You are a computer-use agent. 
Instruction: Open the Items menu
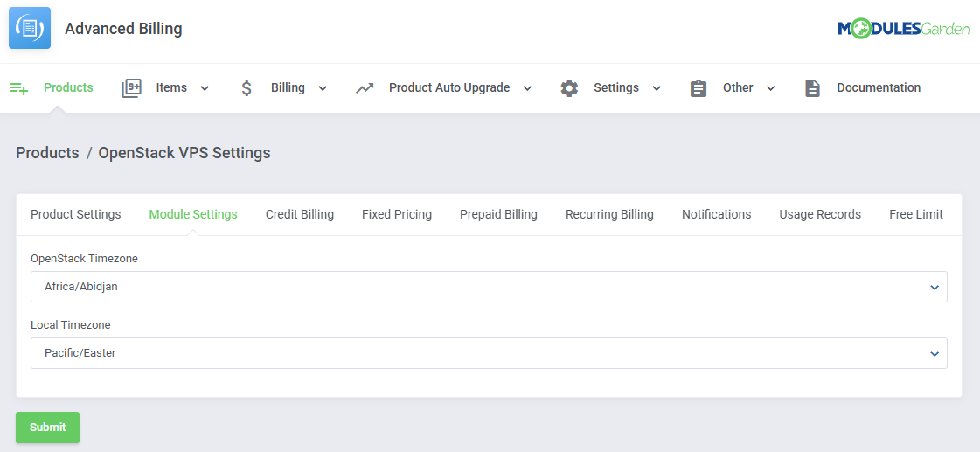(x=171, y=87)
